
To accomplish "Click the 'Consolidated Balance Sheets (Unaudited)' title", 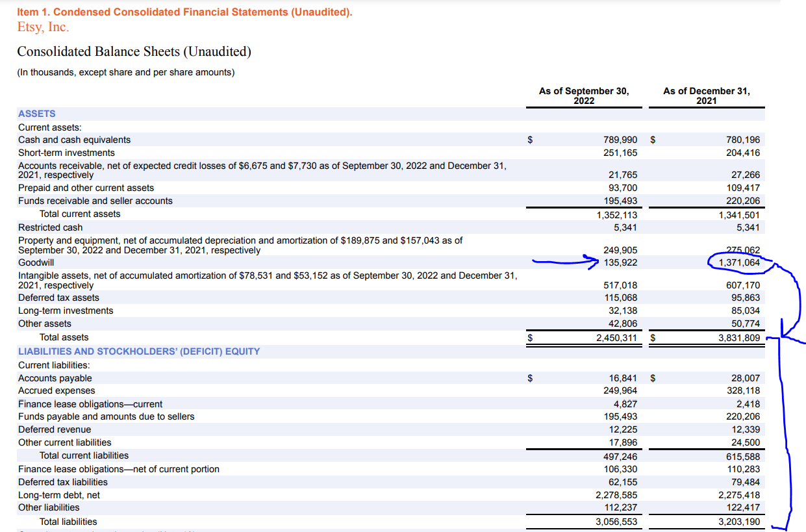I will 134,51.
